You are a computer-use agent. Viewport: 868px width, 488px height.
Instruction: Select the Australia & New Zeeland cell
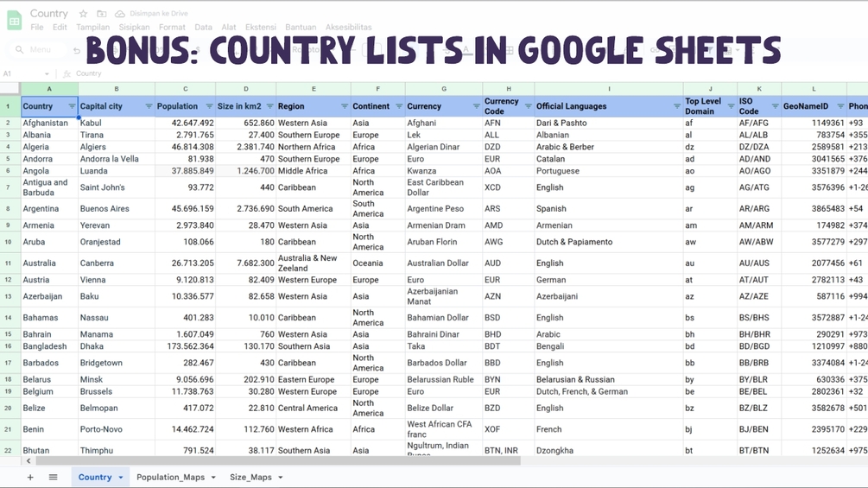pos(314,263)
